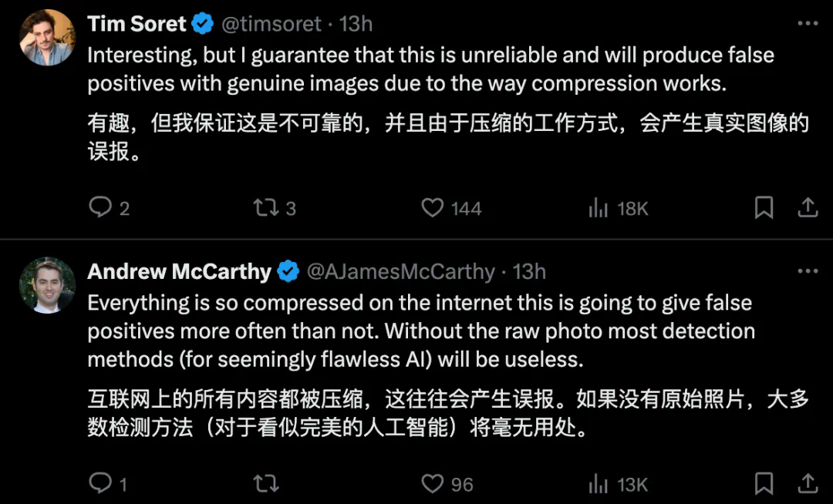
Task: Go to the Tim Soret display name
Action: point(137,24)
